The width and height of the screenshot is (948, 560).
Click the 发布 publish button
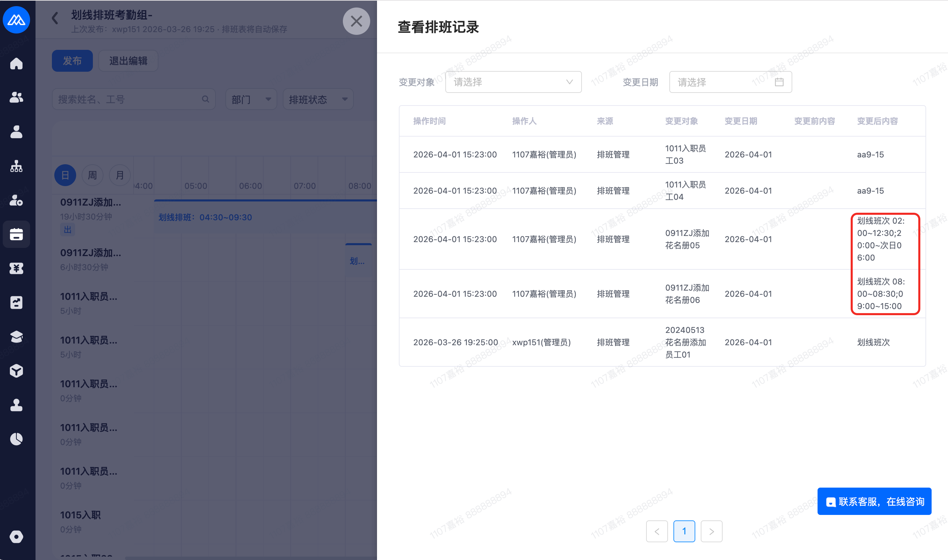tap(72, 61)
